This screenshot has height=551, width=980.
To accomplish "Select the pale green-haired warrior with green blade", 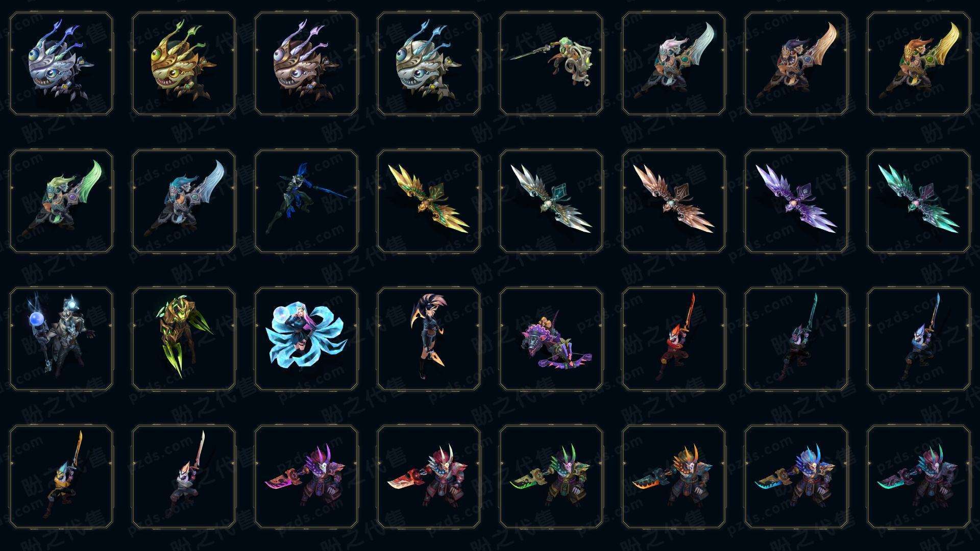I will click(61, 201).
